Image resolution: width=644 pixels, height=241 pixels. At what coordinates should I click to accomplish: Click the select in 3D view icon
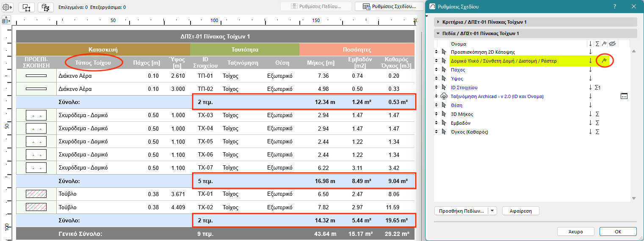click(45, 7)
